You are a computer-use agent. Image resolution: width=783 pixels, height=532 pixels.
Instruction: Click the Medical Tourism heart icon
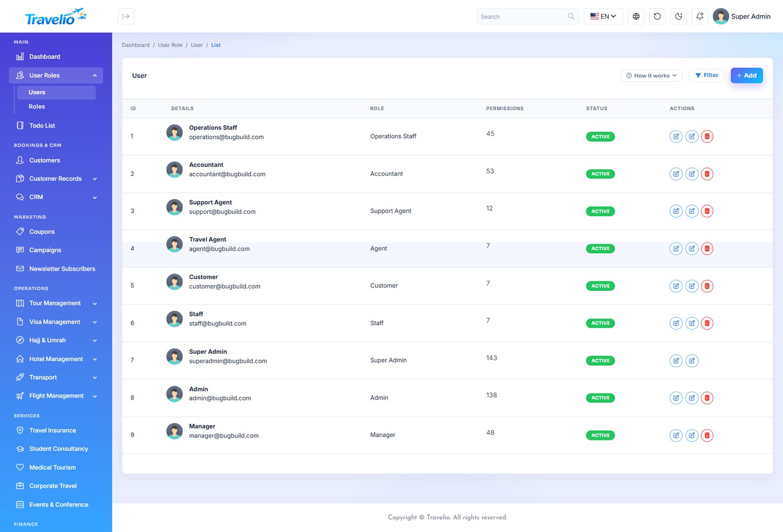point(20,467)
